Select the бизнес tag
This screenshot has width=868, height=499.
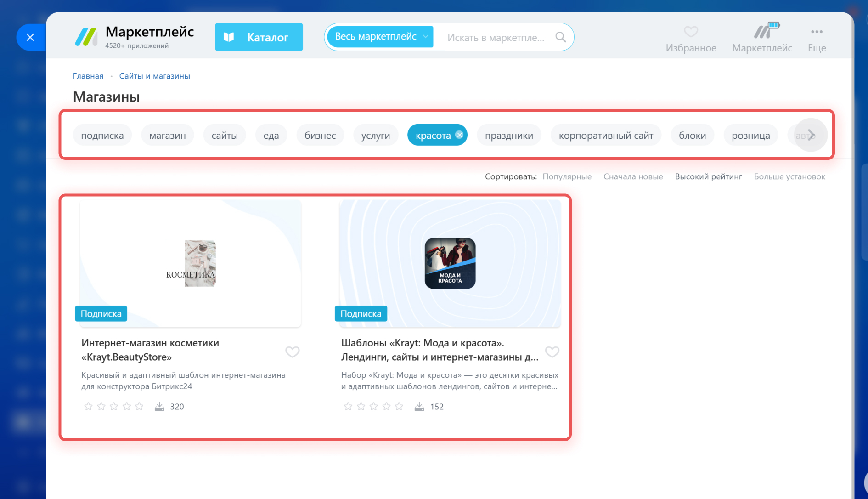point(320,135)
